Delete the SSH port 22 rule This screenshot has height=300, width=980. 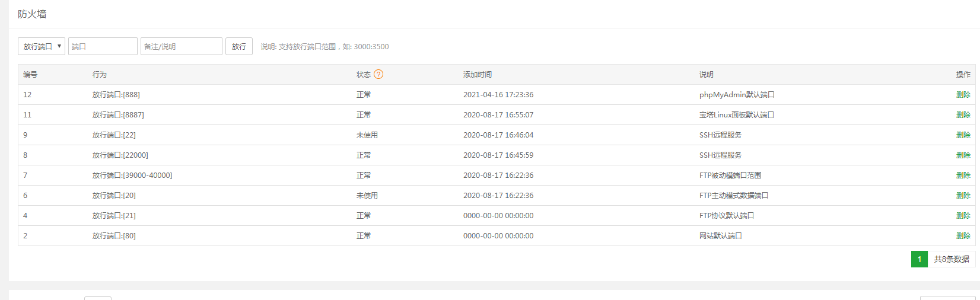963,135
